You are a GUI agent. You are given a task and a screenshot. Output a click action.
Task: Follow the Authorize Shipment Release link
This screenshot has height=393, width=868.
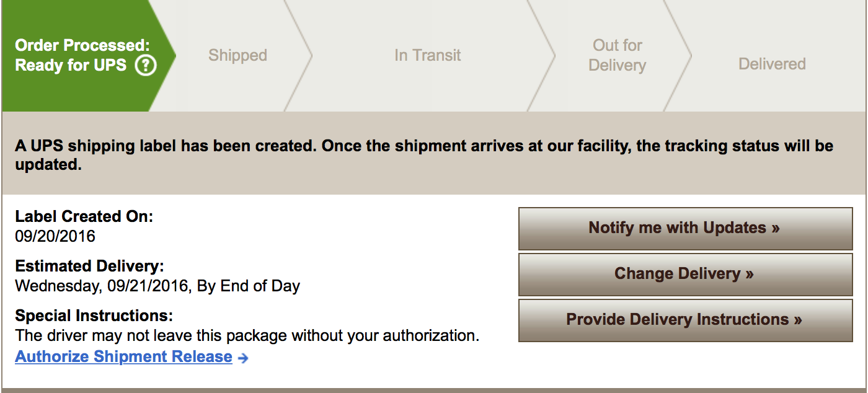[124, 357]
